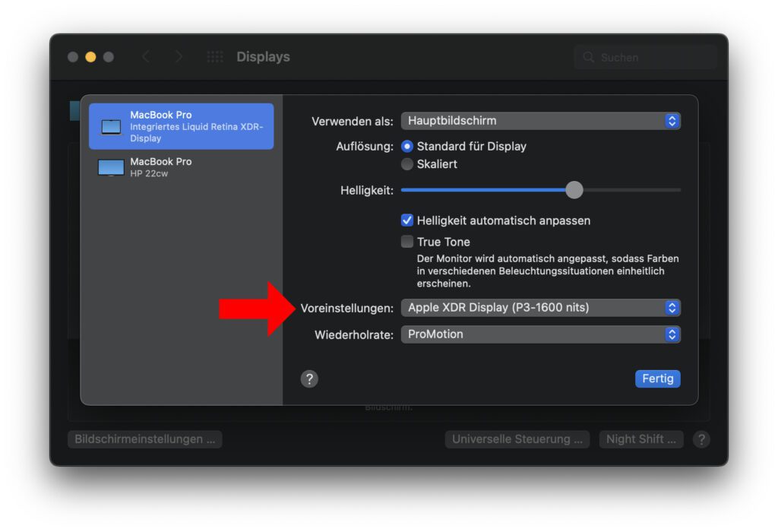
Task: Select Standard für Display option
Action: [x=407, y=146]
